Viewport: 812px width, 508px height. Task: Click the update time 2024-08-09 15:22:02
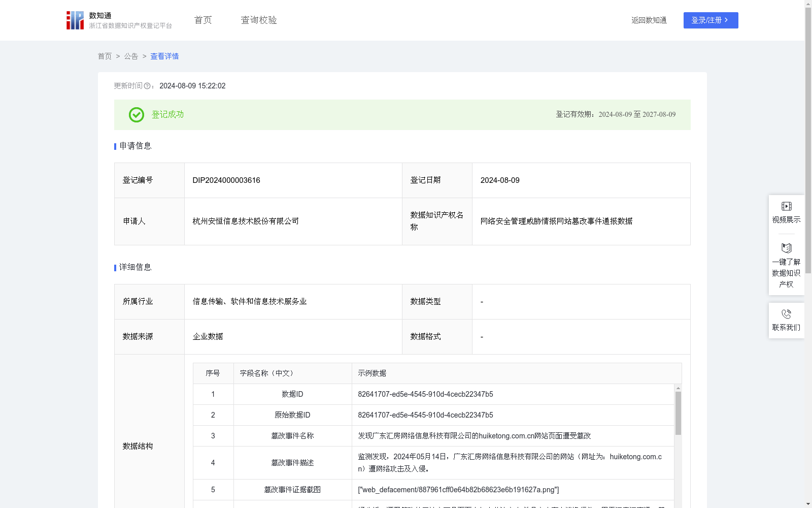[192, 86]
